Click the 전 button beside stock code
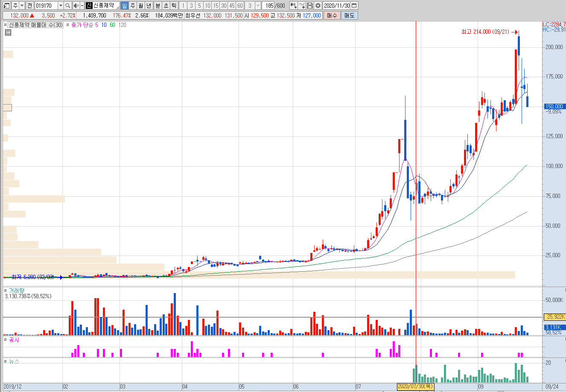 (x=29, y=6)
